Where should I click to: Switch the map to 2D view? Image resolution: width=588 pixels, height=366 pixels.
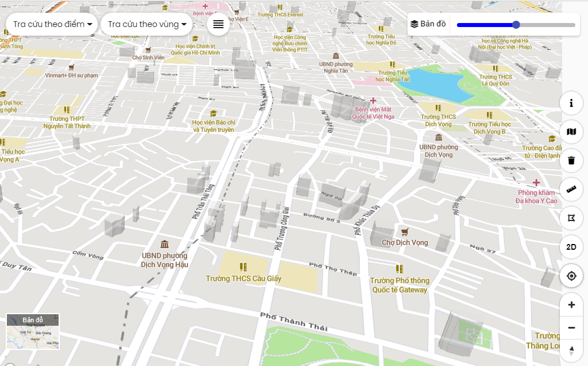(571, 247)
